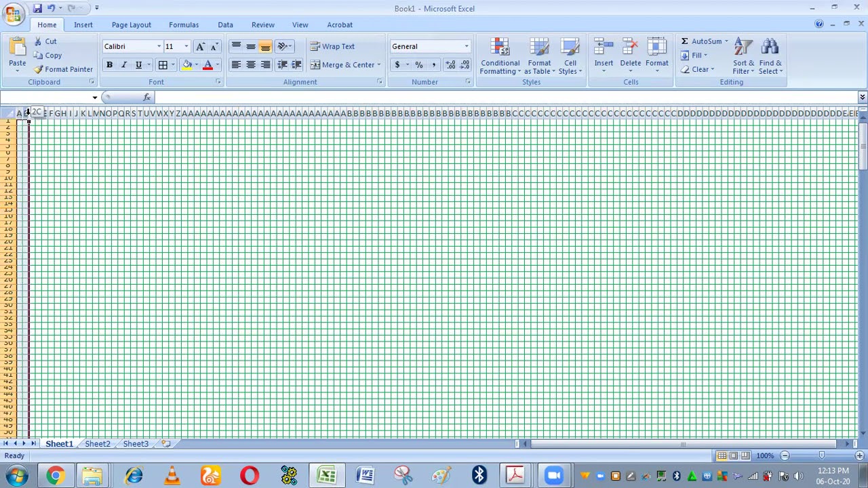
Task: Undo last action in Quick Access Toolbar
Action: [51, 8]
